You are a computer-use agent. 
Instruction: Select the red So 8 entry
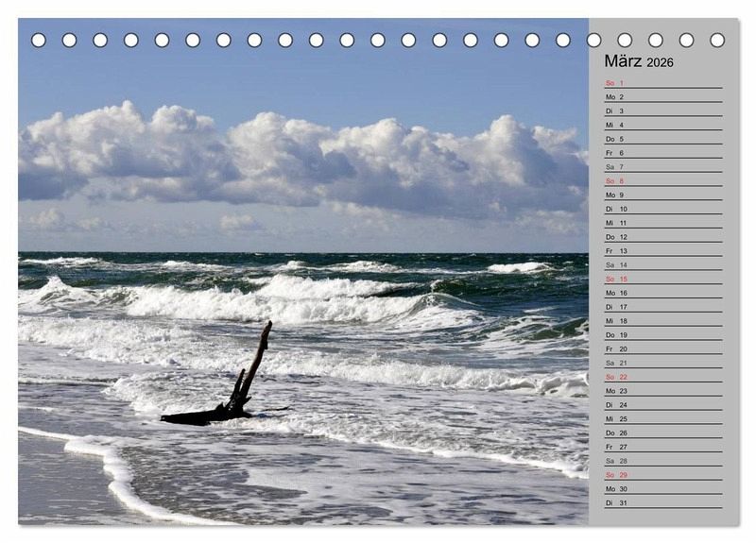click(x=662, y=181)
